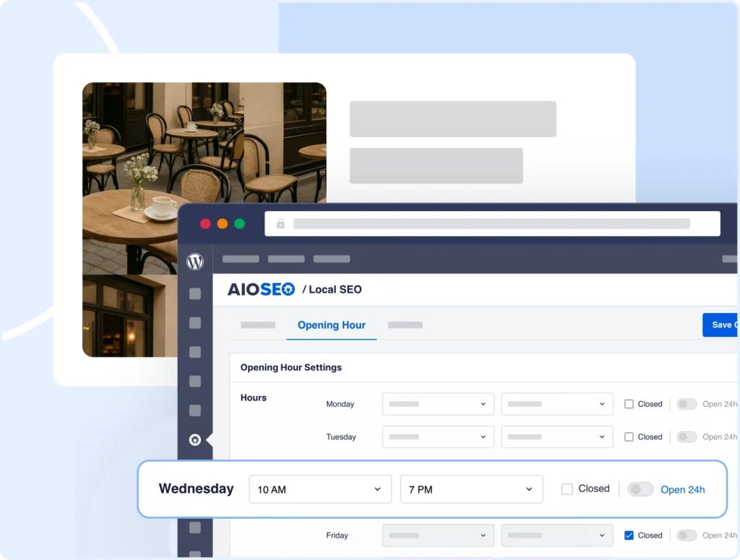Click the placeholder tab right of Opening Hour

tap(405, 325)
